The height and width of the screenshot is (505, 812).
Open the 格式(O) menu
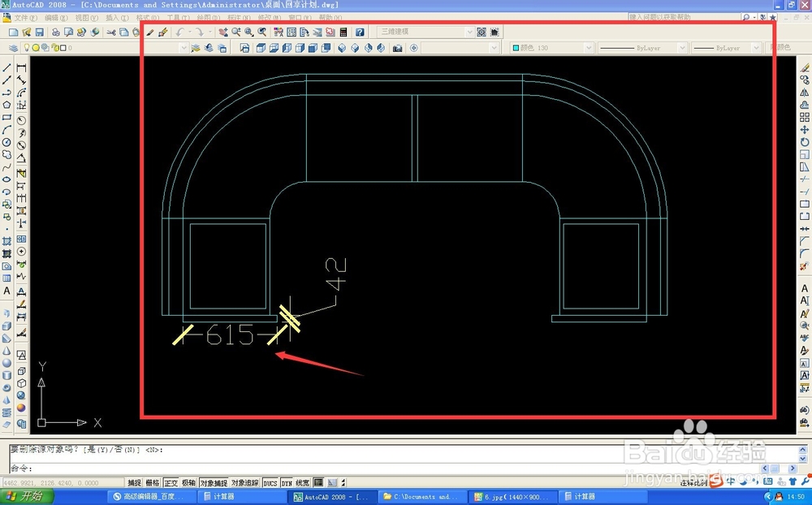pos(148,18)
